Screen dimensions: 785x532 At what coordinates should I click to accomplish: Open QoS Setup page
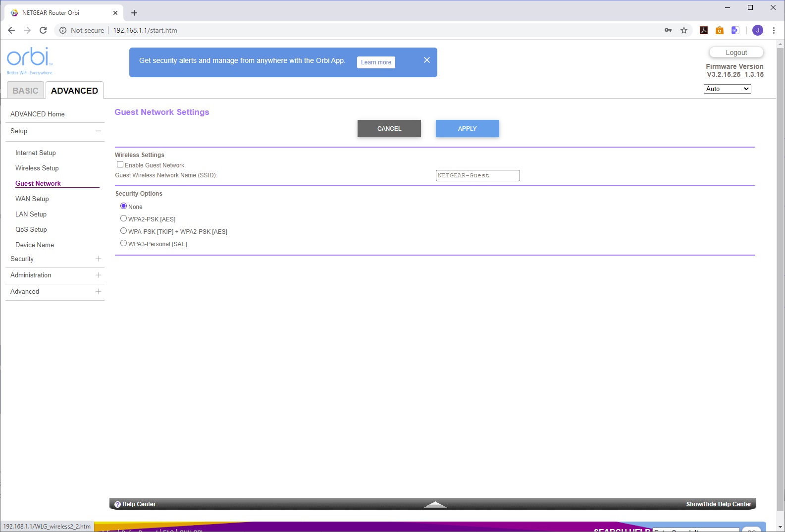click(x=31, y=229)
